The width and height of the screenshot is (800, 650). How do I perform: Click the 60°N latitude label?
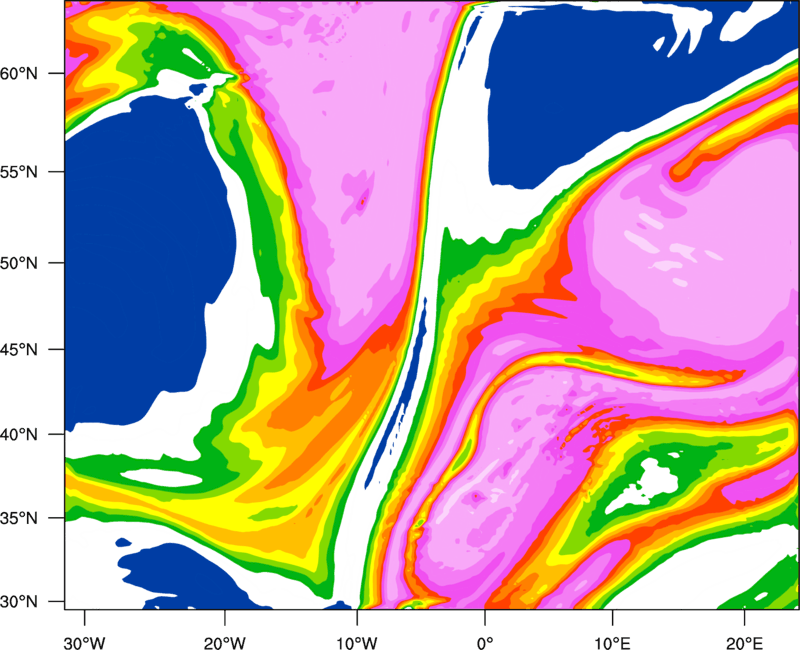tap(19, 74)
